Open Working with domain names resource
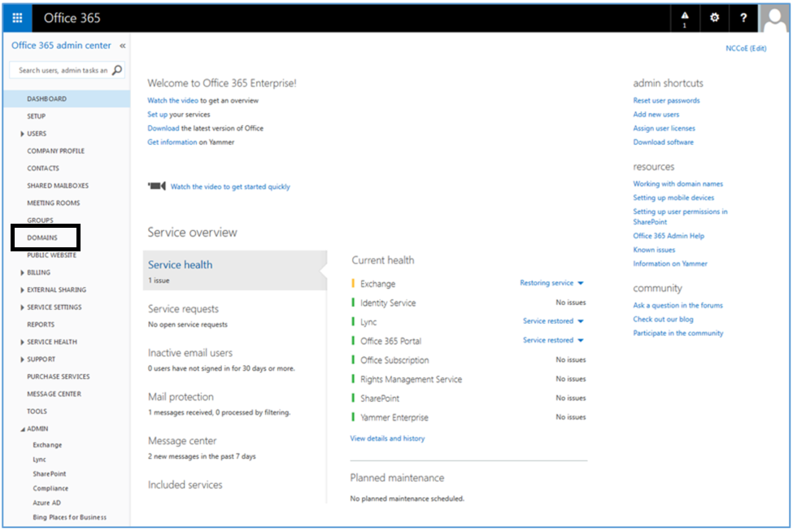This screenshot has width=793, height=532. tap(678, 184)
